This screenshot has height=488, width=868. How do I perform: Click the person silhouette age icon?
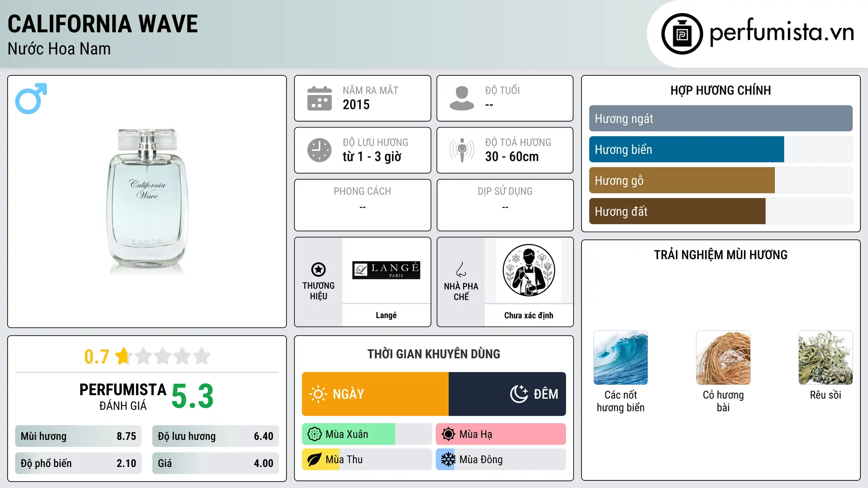coord(462,98)
